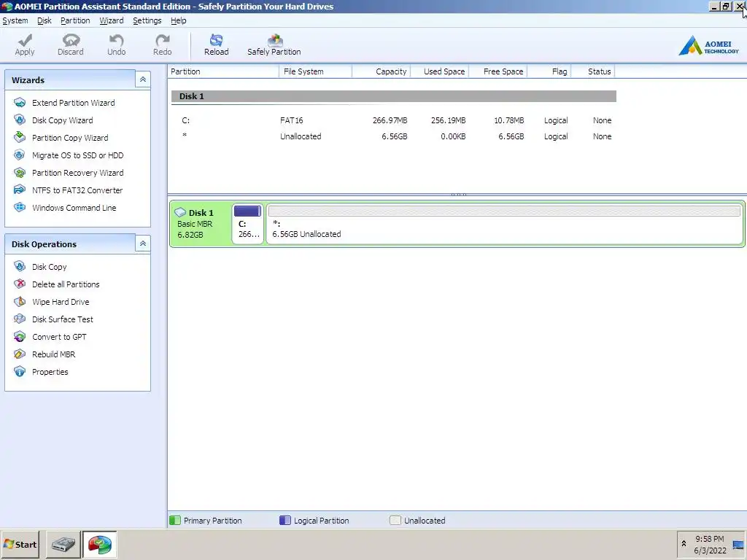The height and width of the screenshot is (560, 747).
Task: Click Delete all Partitions icon
Action: 20,284
